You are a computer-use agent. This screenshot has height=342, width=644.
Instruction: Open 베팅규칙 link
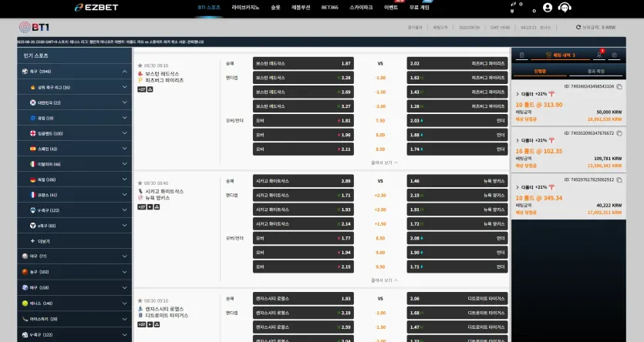coord(440,28)
